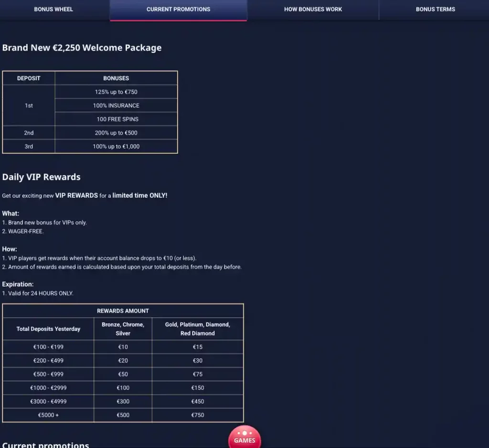Click the Current promotions section heading

(x=46, y=444)
